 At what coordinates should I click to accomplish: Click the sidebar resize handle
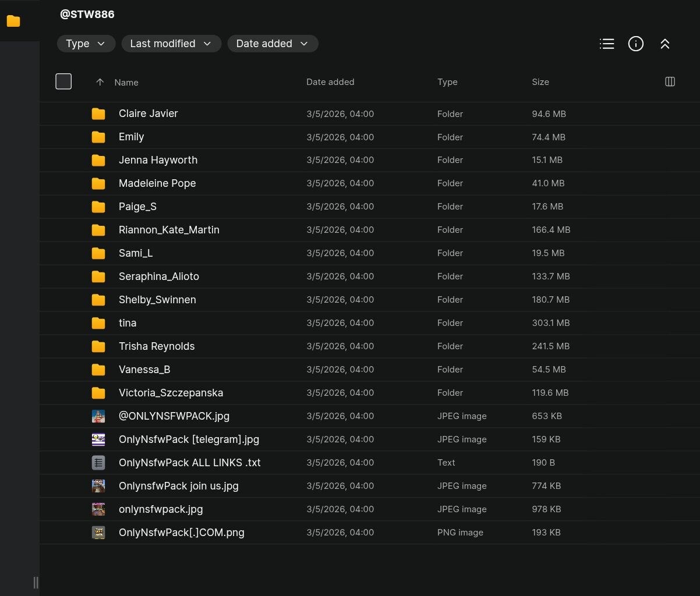(36, 582)
